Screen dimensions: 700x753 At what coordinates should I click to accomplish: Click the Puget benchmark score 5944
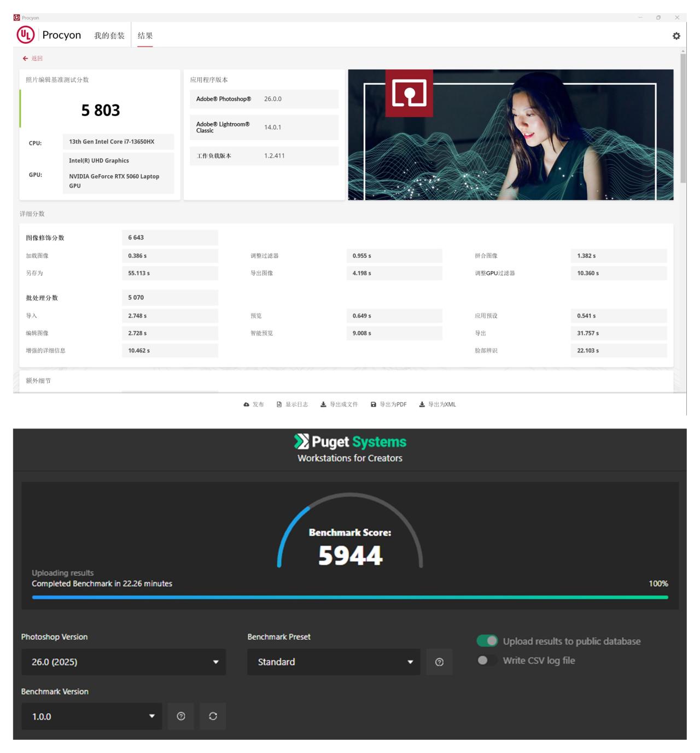[x=351, y=555]
